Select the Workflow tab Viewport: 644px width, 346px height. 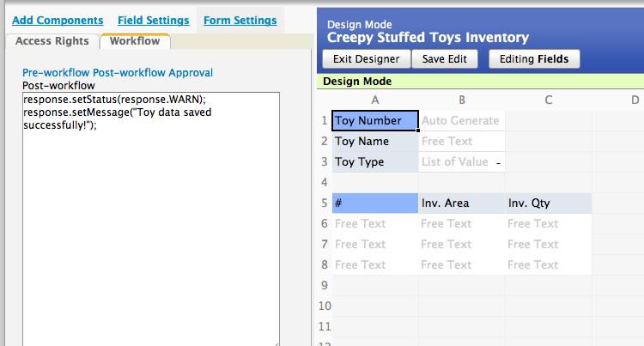tap(135, 40)
